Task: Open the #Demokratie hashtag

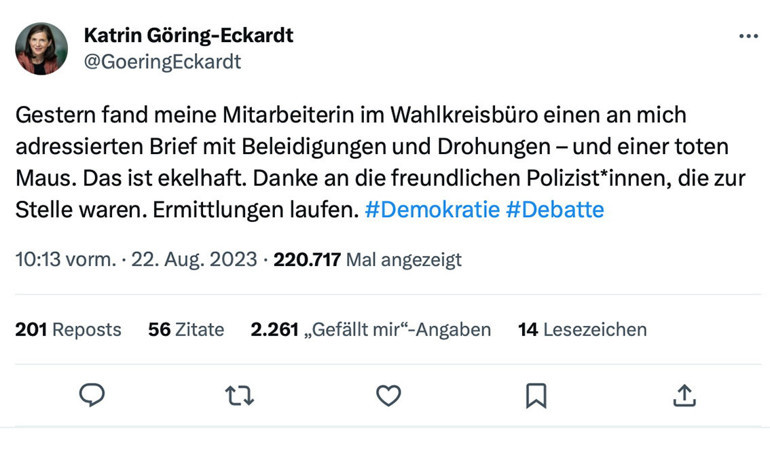Action: point(432,210)
